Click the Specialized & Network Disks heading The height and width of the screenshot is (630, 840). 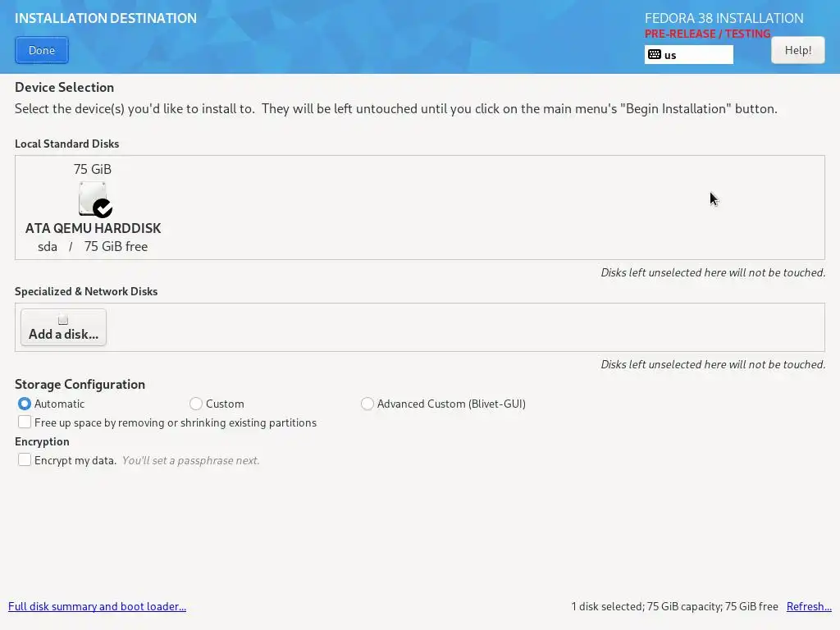[86, 291]
